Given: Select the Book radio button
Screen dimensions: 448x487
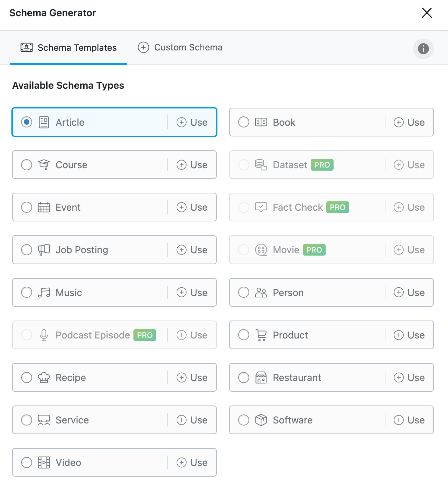Looking at the screenshot, I should pos(244,122).
